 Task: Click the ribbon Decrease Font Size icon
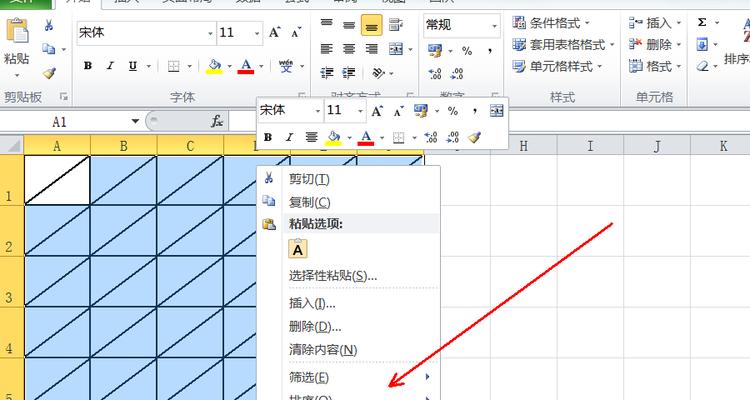pos(296,33)
